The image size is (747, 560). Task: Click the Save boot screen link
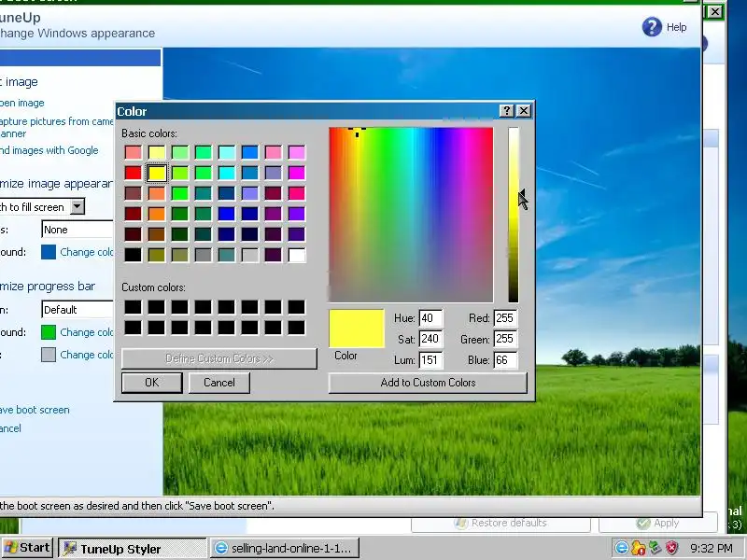pos(35,410)
